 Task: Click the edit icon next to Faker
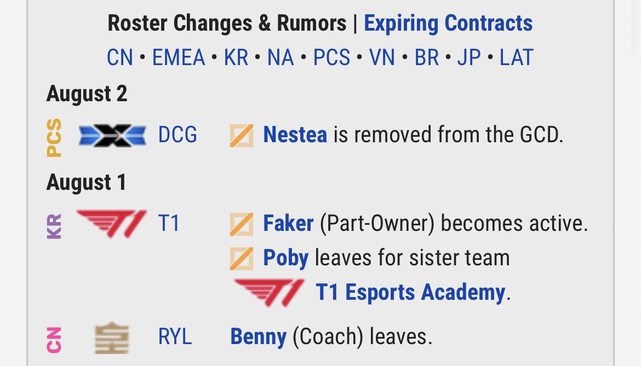(x=241, y=224)
